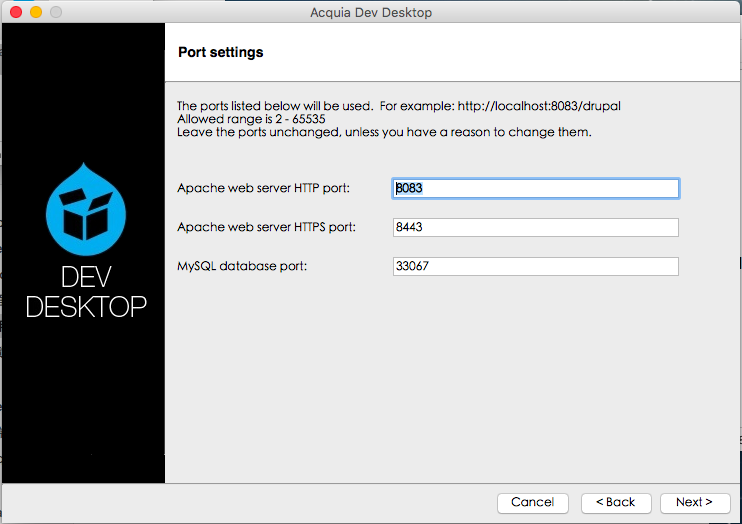Image resolution: width=742 pixels, height=524 pixels.
Task: Minimize the installer with the yellow button
Action: click(36, 12)
